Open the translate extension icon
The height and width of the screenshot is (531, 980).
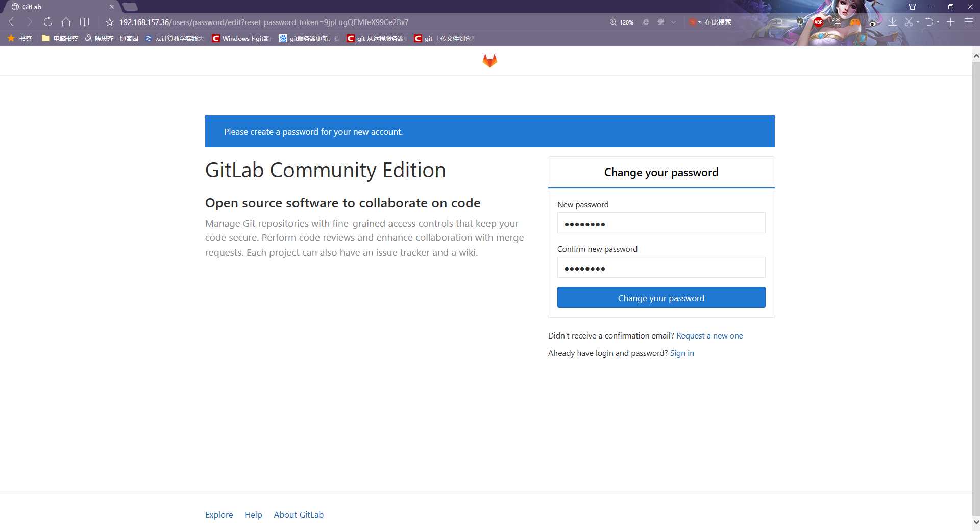tap(837, 22)
